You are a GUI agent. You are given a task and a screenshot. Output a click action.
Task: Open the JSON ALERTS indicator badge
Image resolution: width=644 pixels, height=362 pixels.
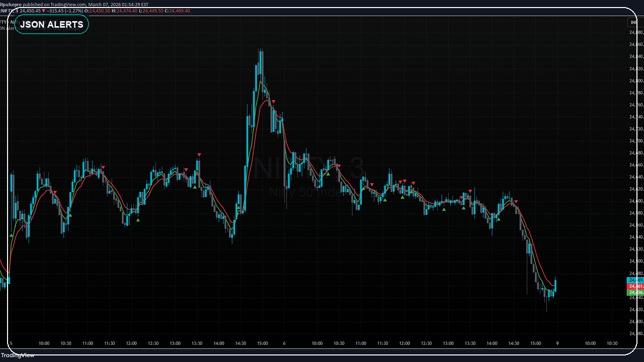pyautogui.click(x=51, y=24)
